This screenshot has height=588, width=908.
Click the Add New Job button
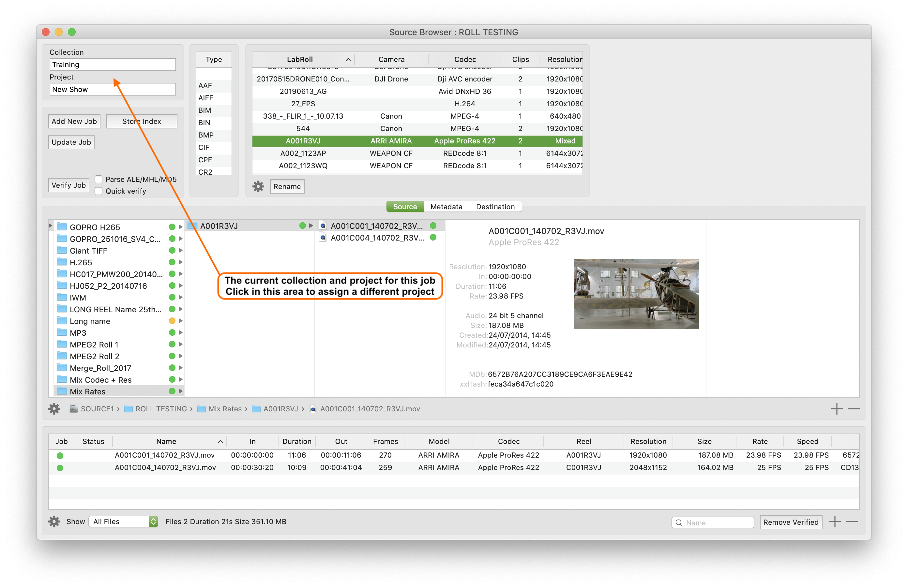coord(74,121)
